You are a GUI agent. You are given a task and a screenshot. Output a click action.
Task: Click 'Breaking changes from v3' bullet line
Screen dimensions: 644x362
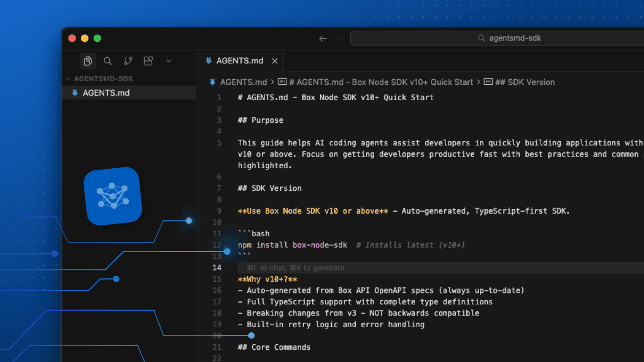[358, 313]
